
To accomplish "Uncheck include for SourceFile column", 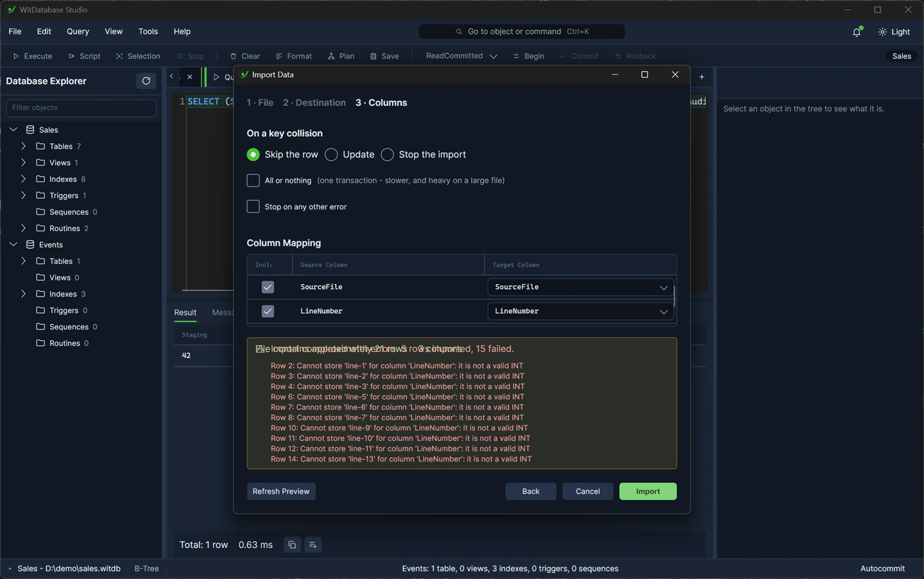I will pyautogui.click(x=268, y=287).
